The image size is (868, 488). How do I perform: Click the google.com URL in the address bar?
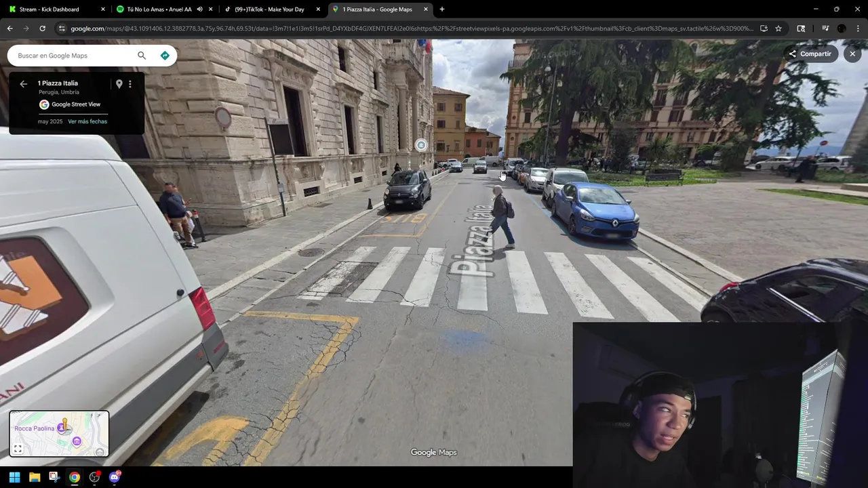412,28
